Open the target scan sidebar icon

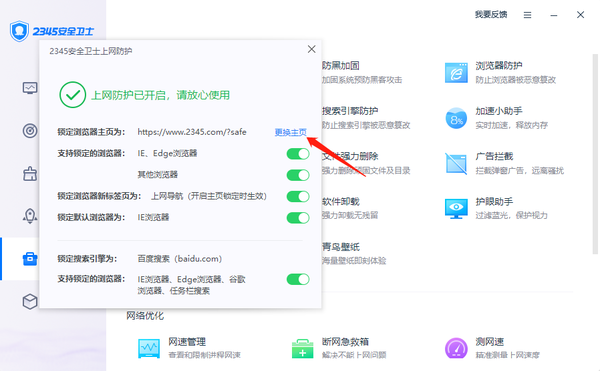pos(30,131)
